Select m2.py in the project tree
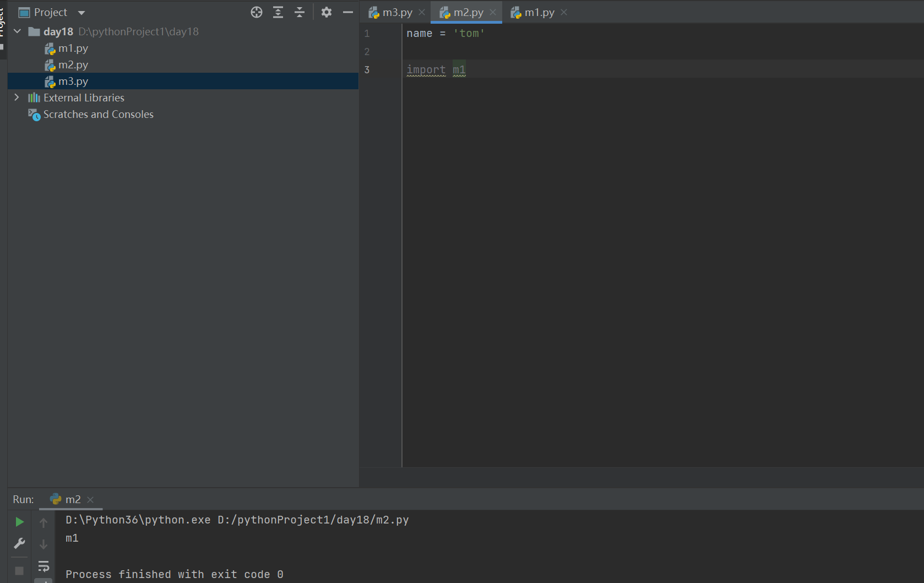Viewport: 924px width, 583px height. click(67, 65)
